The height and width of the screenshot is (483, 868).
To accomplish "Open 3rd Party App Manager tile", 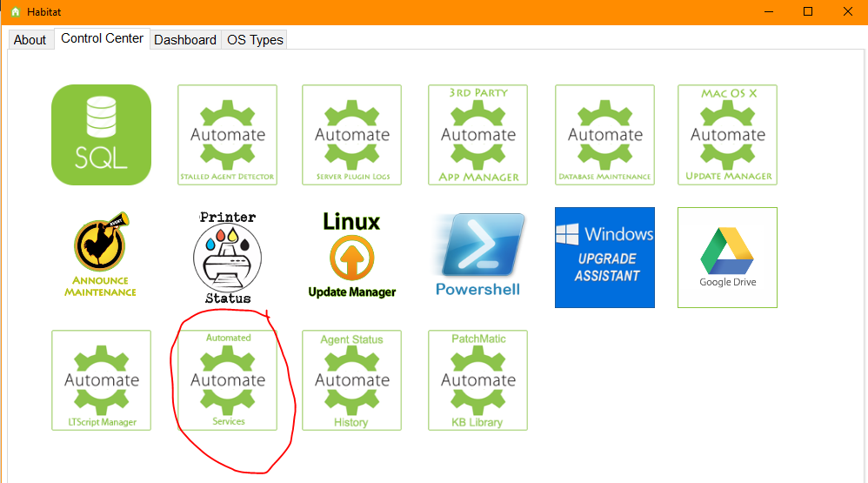I will pyautogui.click(x=477, y=135).
